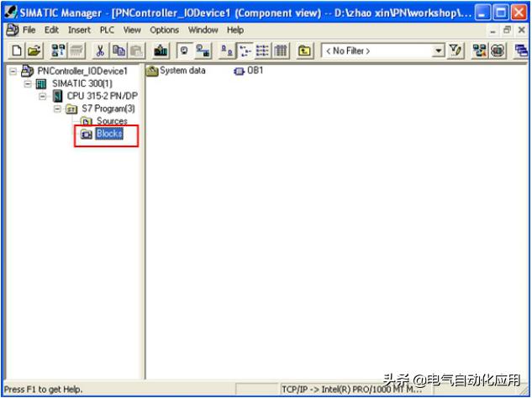This screenshot has width=532, height=398.
Task: Copy selection with the Copy icon
Action: click(x=119, y=51)
